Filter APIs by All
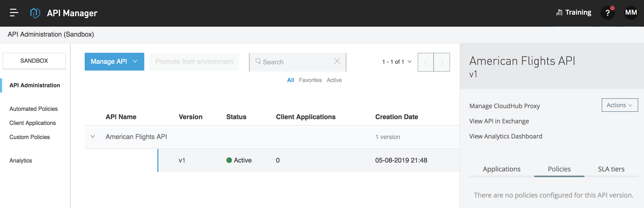 290,80
